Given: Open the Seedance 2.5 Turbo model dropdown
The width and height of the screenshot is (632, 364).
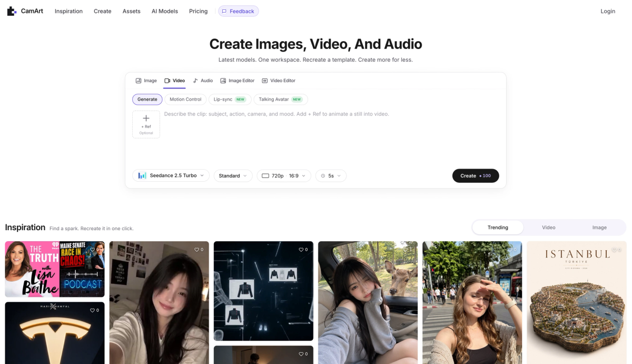Looking at the screenshot, I should (x=171, y=175).
